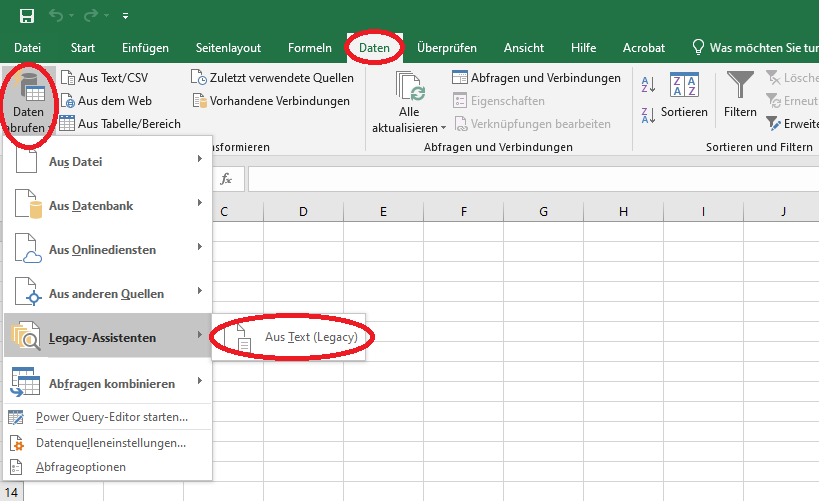Click Aus dem Web

(x=107, y=101)
